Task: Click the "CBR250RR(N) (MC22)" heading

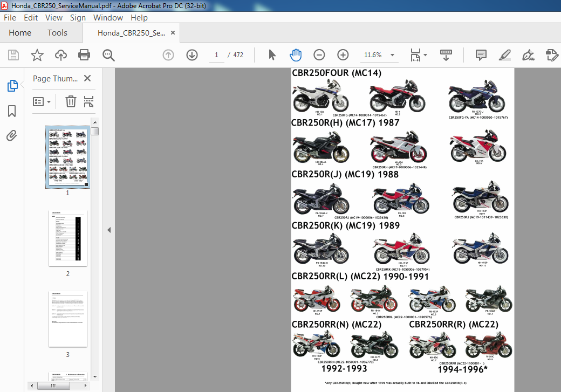Action: click(x=336, y=325)
